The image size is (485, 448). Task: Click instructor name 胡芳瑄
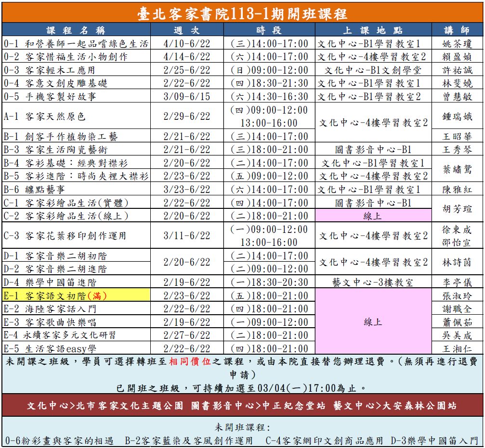(x=457, y=209)
